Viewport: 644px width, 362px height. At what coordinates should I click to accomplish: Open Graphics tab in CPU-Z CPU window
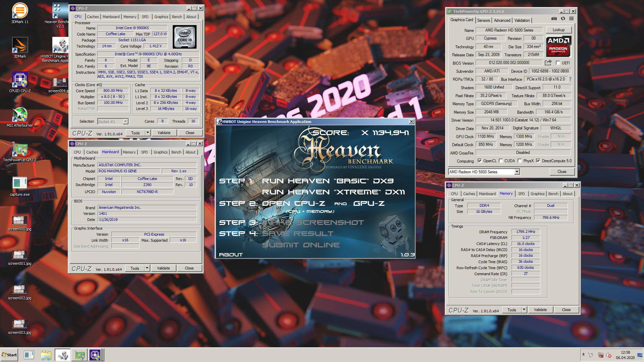pyautogui.click(x=161, y=17)
